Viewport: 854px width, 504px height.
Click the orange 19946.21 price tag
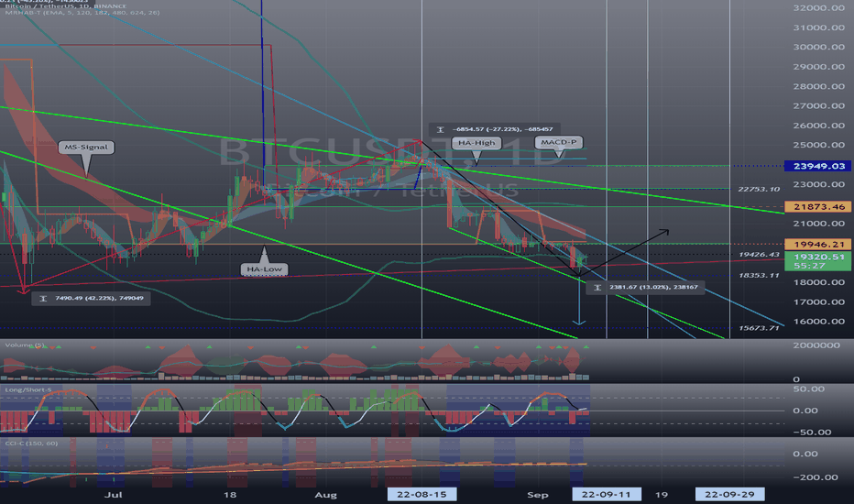(x=818, y=244)
